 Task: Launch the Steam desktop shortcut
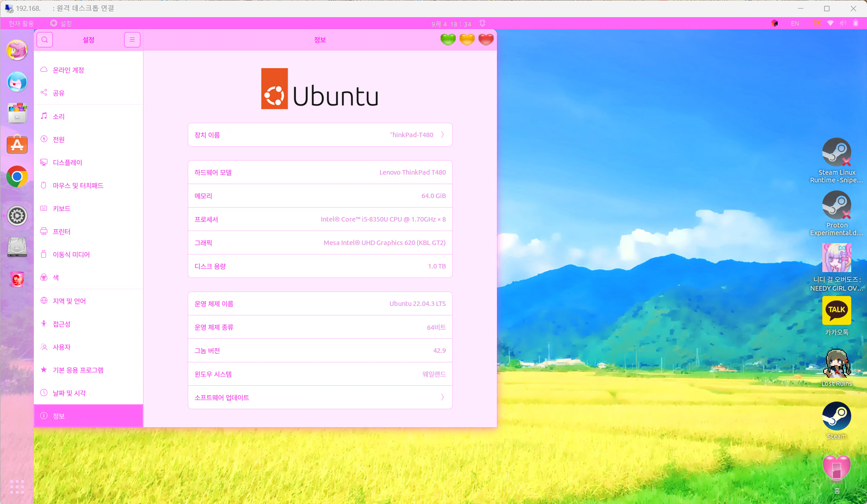836,416
